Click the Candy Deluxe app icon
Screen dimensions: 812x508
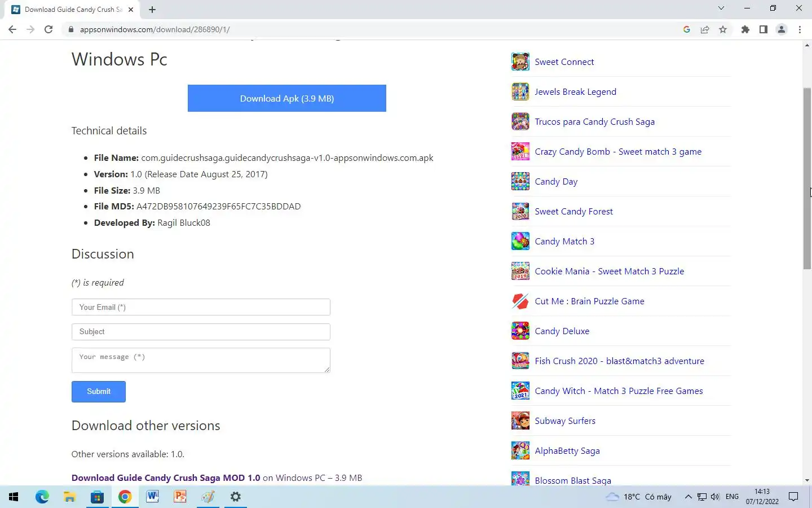point(520,331)
